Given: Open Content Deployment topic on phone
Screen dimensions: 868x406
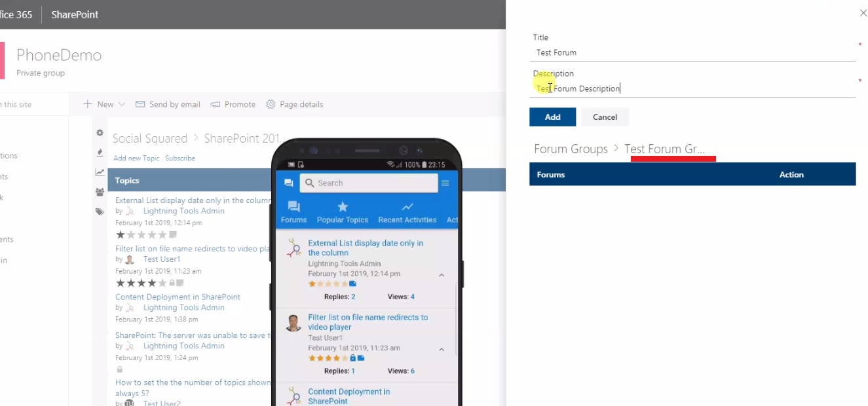Looking at the screenshot, I should 349,396.
